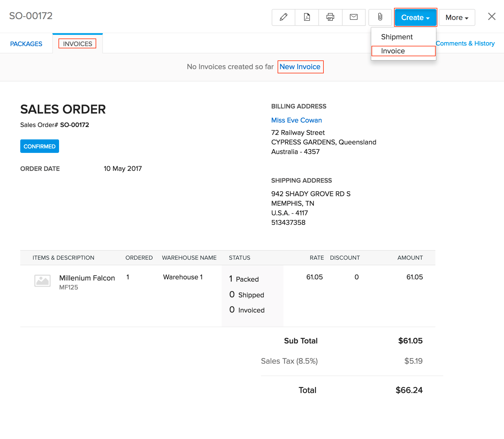This screenshot has width=504, height=439.
Task: Open Comments & History
Action: pos(465,43)
